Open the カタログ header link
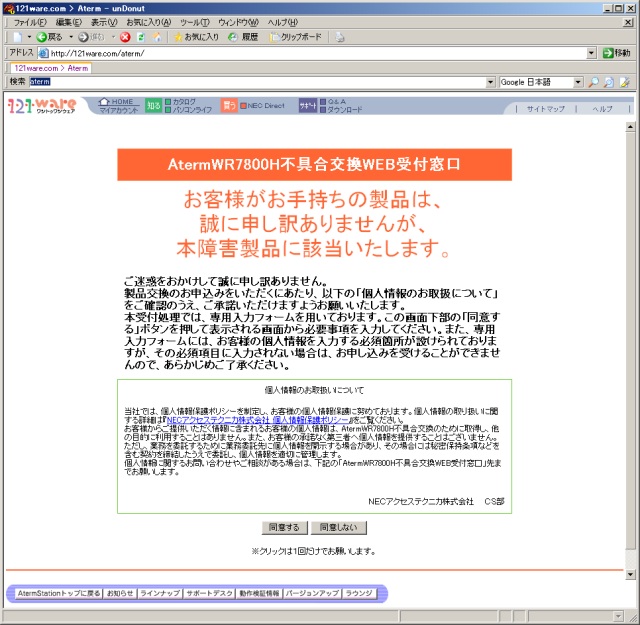640x625 pixels. coord(180,102)
